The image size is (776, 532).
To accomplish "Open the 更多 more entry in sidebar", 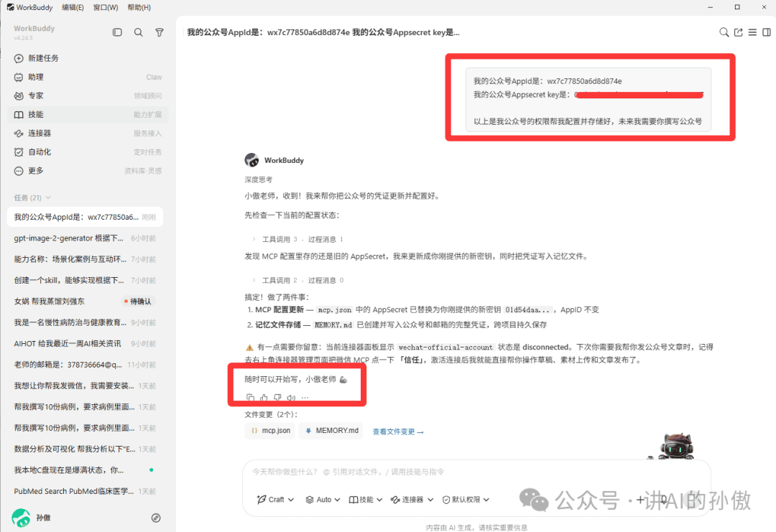I will [x=88, y=171].
